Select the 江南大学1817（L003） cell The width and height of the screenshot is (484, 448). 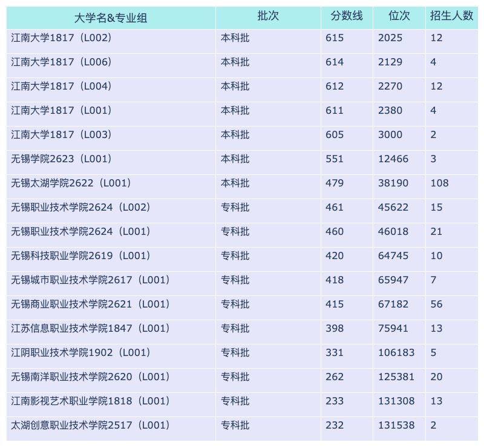click(111, 138)
